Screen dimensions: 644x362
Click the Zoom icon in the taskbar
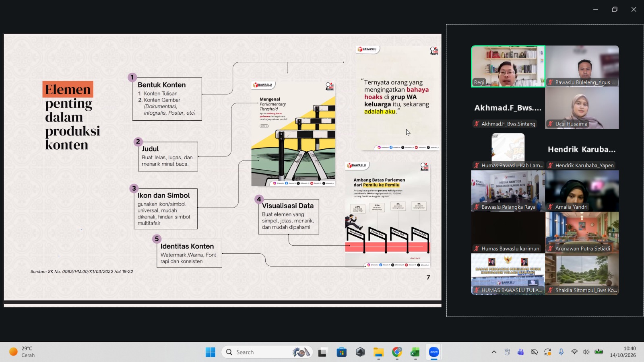coord(434,352)
